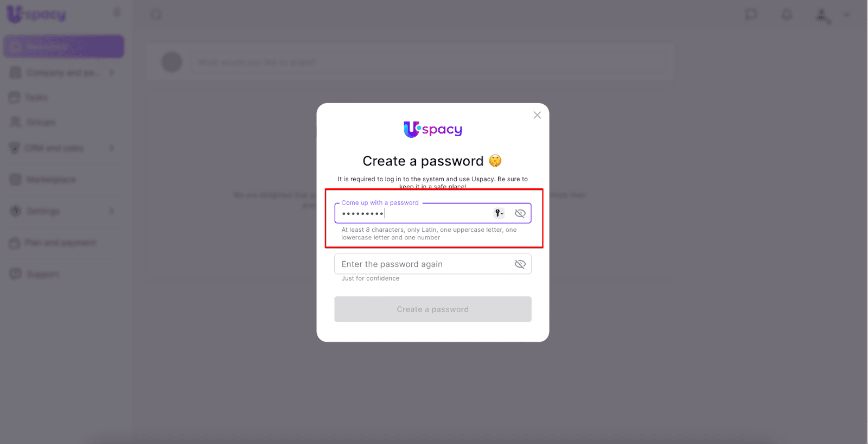
Task: Expand the Company sidebar section chevron
Action: [x=112, y=72]
